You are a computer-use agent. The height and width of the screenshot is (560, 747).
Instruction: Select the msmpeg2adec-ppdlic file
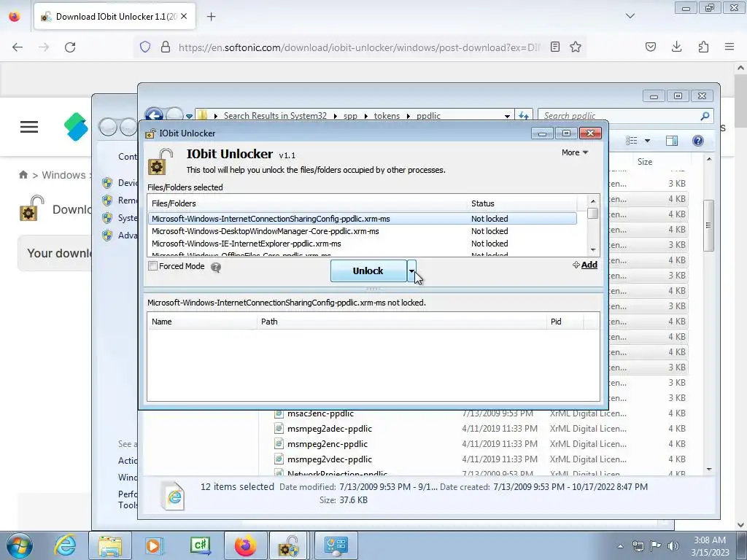pyautogui.click(x=329, y=429)
